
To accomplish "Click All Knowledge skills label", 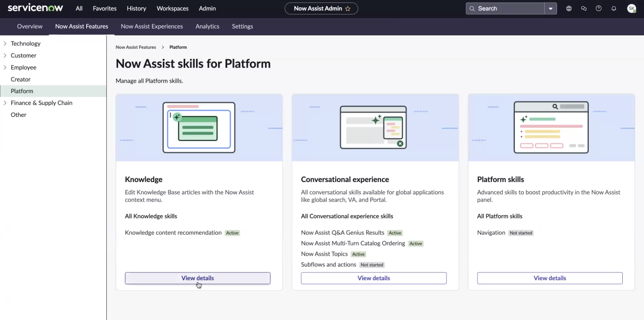I will coord(151,216).
